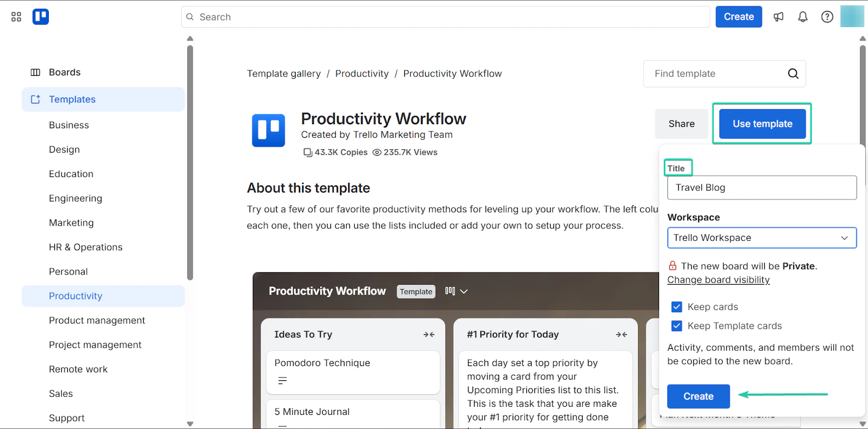Click the Find template magnifier icon
The image size is (868, 429).
tap(793, 74)
